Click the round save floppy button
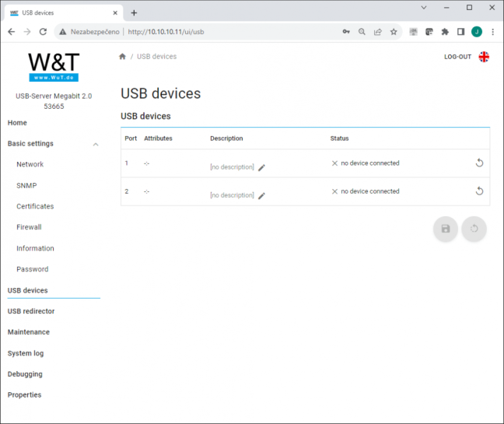Image resolution: width=504 pixels, height=424 pixels. click(446, 229)
